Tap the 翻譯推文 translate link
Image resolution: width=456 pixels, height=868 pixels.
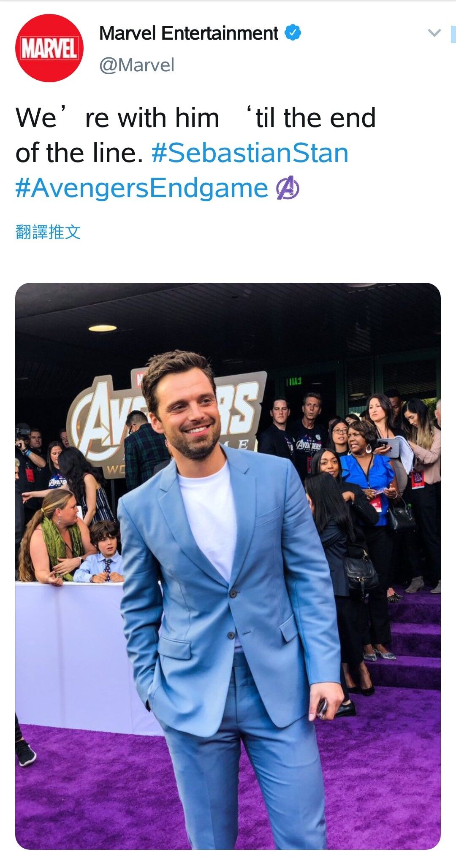click(x=48, y=232)
